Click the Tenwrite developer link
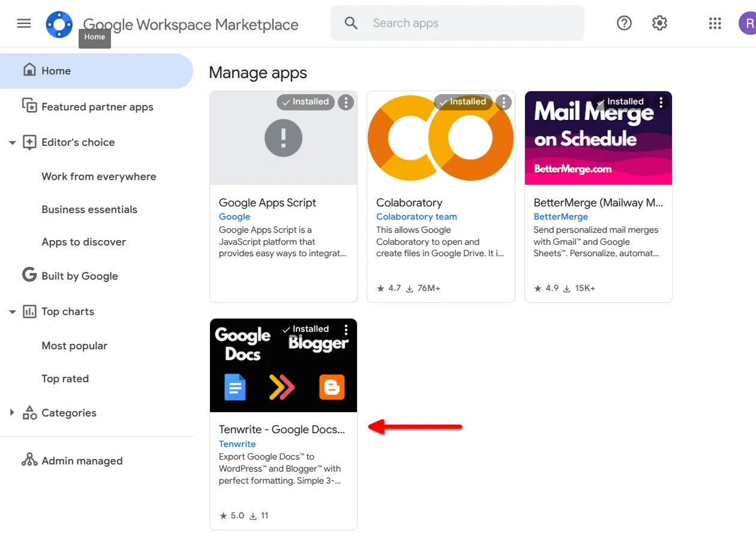Screen dimensions: 756x552 tap(238, 444)
